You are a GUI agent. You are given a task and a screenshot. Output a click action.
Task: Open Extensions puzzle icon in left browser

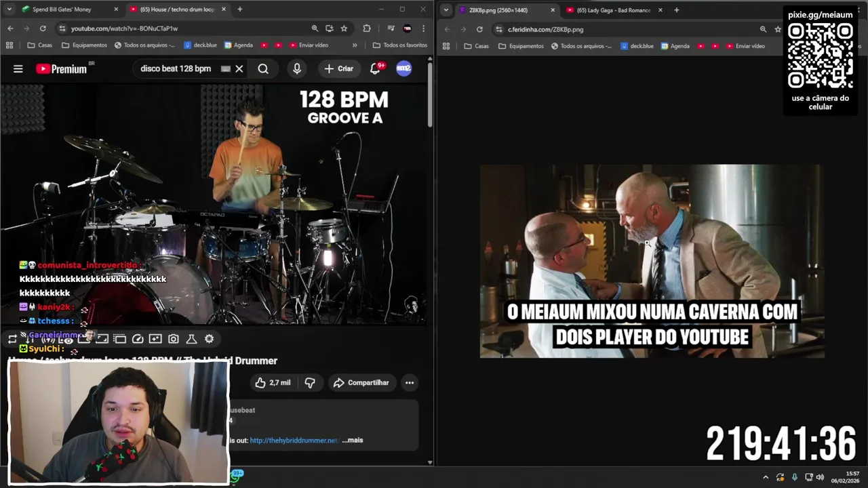click(367, 28)
